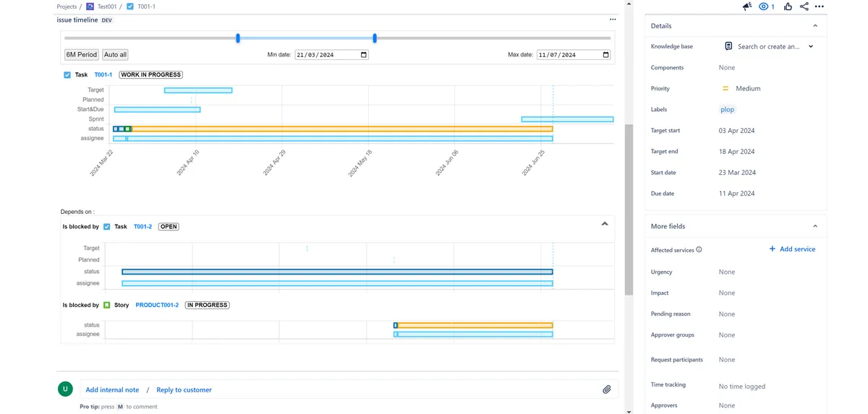Click the PRODUCT001-2 Story type icon
This screenshot has width=868, height=414.
[x=106, y=305]
